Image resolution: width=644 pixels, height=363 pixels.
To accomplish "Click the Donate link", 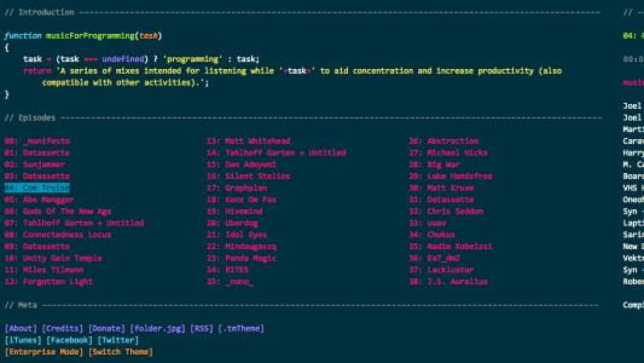I will click(106, 328).
